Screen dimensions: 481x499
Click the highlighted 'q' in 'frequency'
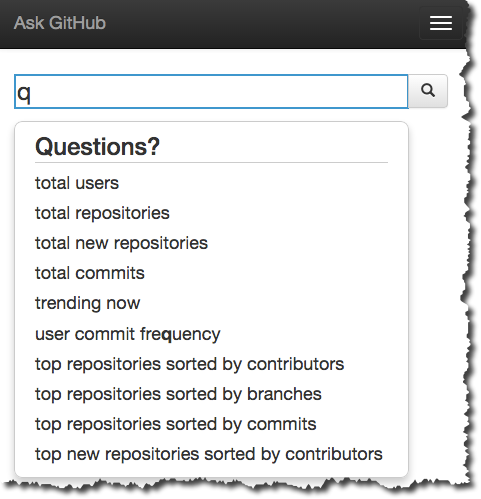[167, 335]
